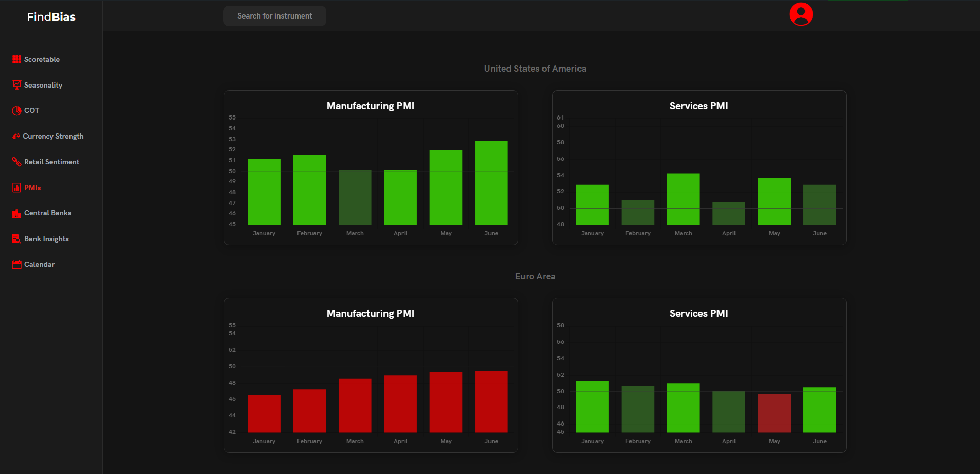Open the Seasonality menu item

point(43,85)
